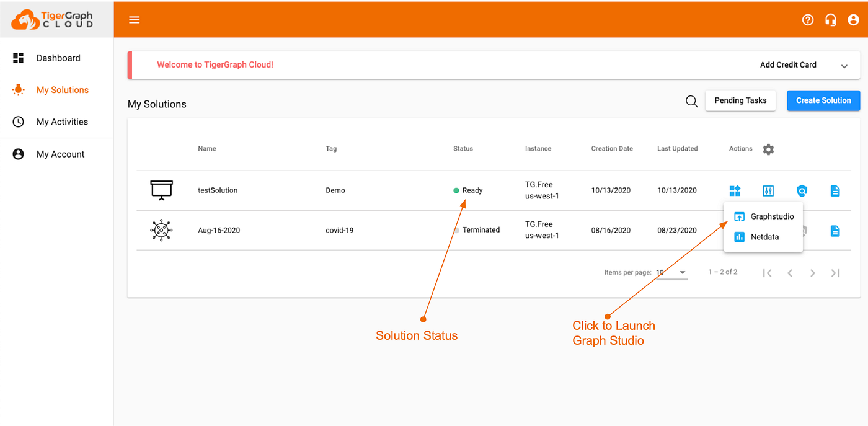Click last updated date 08/23/2020
This screenshot has width=868, height=426.
[677, 230]
